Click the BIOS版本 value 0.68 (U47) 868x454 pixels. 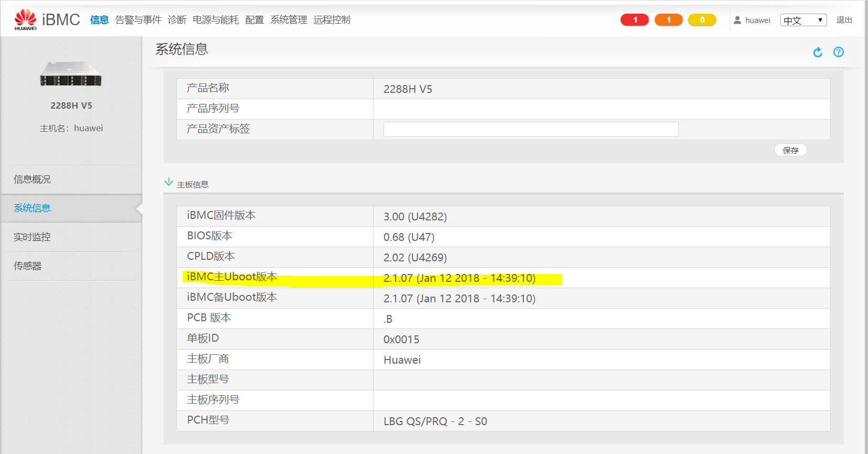[409, 237]
